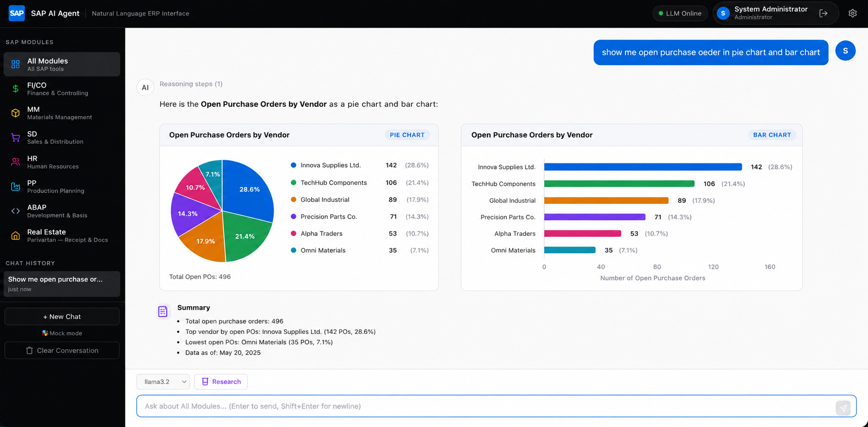Click the HR people icon
The width and height of the screenshot is (868, 427).
(x=16, y=162)
